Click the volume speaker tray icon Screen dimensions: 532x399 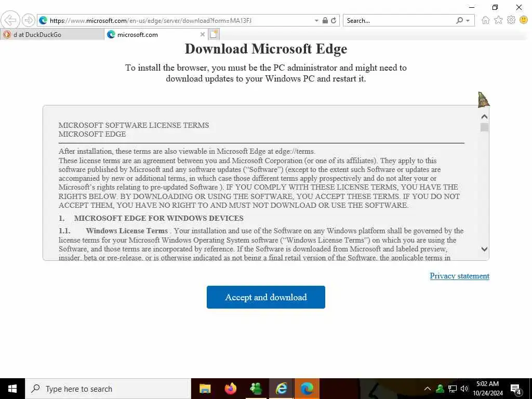[x=464, y=389]
